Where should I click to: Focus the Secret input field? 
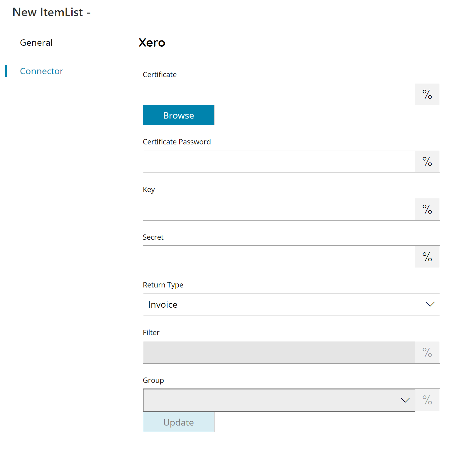pos(279,257)
